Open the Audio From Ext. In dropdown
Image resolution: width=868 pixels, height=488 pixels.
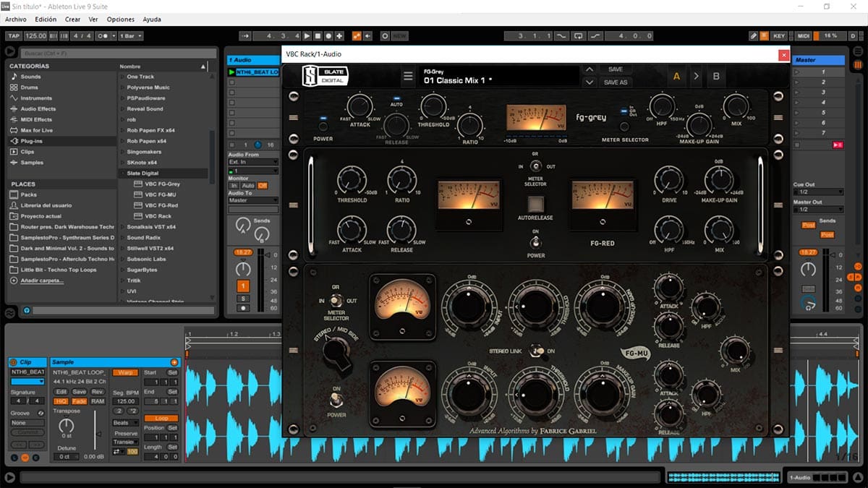point(253,162)
